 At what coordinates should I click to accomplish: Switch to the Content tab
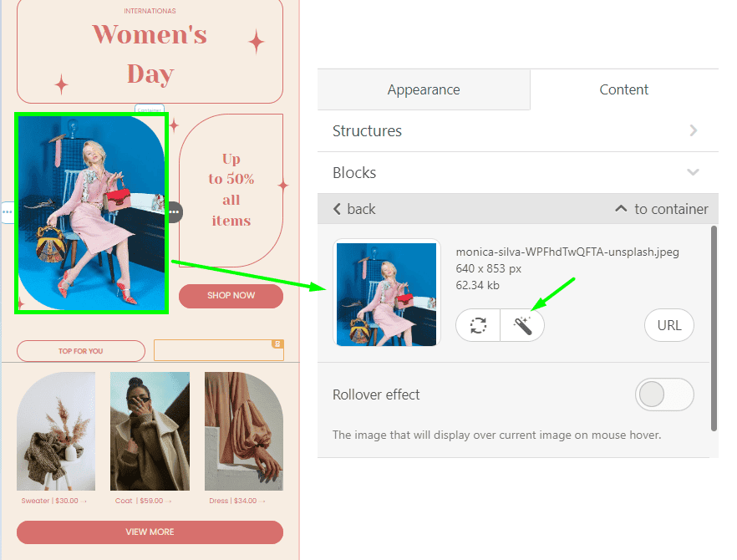coord(623,89)
